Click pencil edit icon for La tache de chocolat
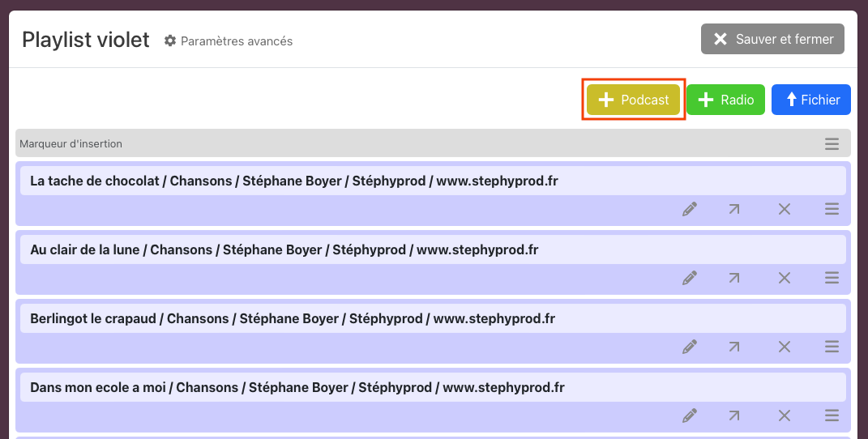This screenshot has height=439, width=868. click(690, 209)
